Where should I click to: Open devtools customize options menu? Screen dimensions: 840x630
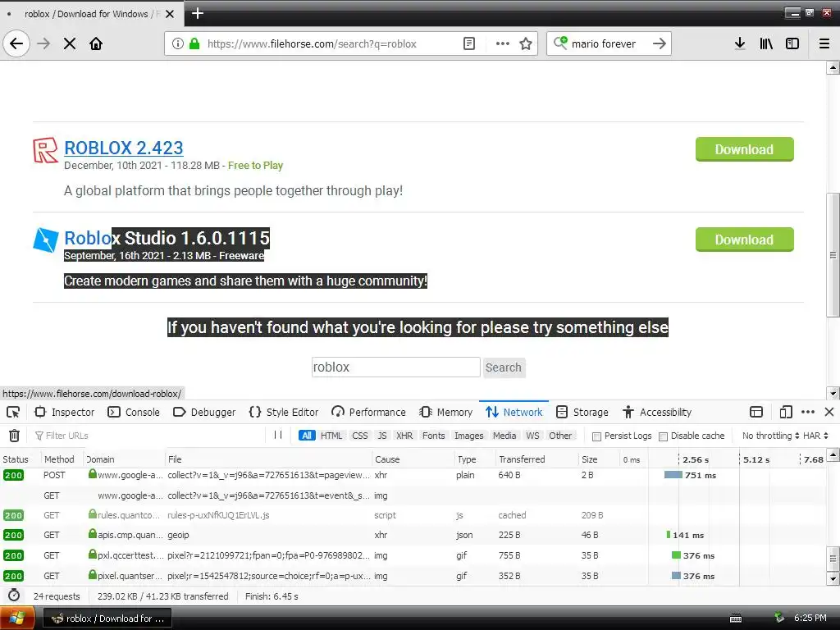[808, 412]
